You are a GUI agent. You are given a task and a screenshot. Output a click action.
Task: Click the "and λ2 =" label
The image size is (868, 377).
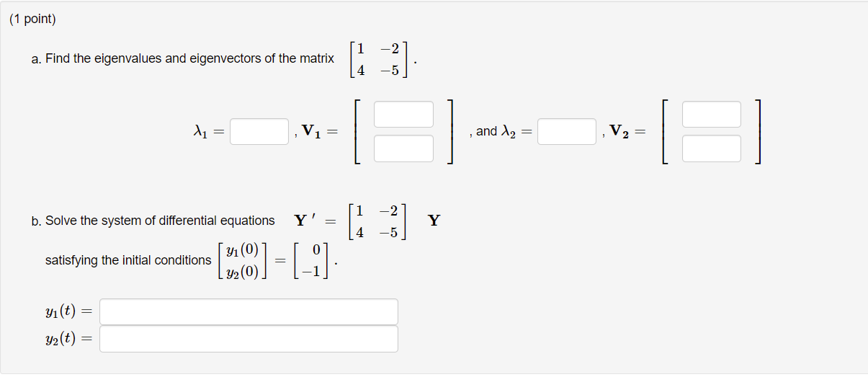504,131
